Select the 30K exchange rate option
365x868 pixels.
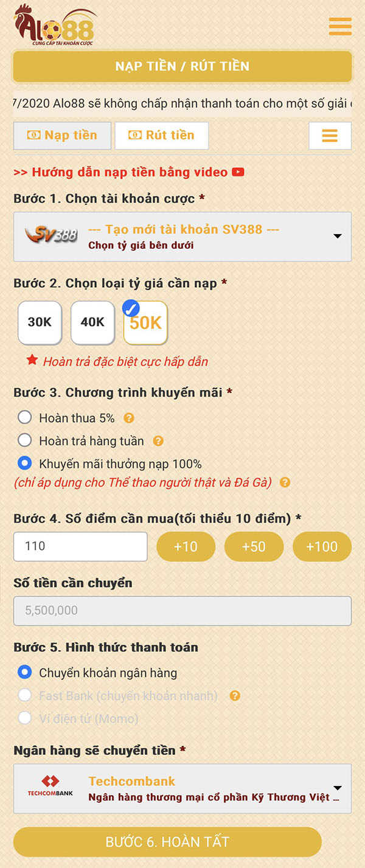coord(40,322)
